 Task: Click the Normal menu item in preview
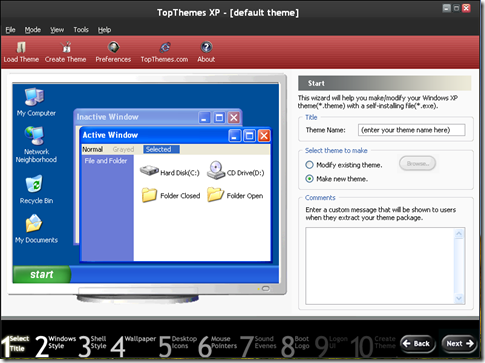pyautogui.click(x=92, y=149)
